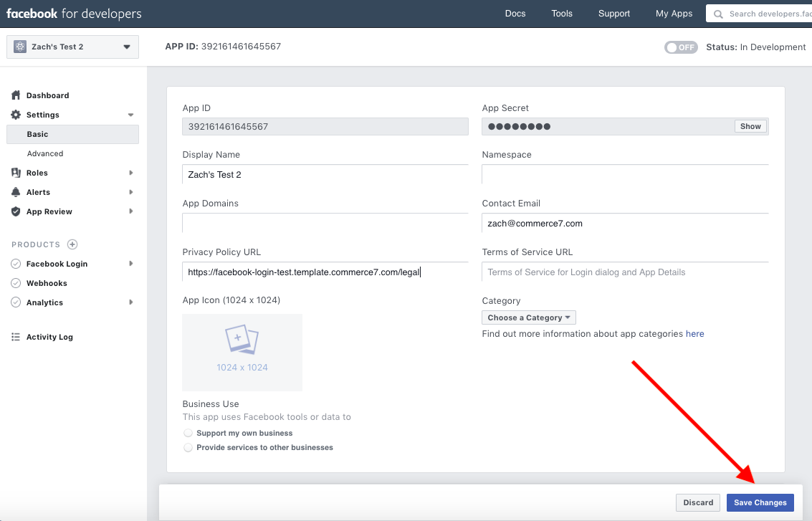This screenshot has width=812, height=521.
Task: Go to Advanced settings
Action: pos(45,153)
